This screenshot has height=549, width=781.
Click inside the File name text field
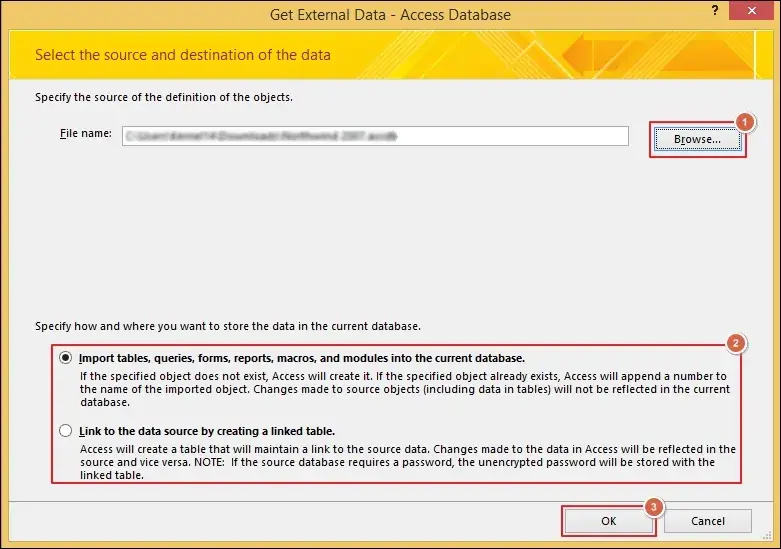(375, 136)
